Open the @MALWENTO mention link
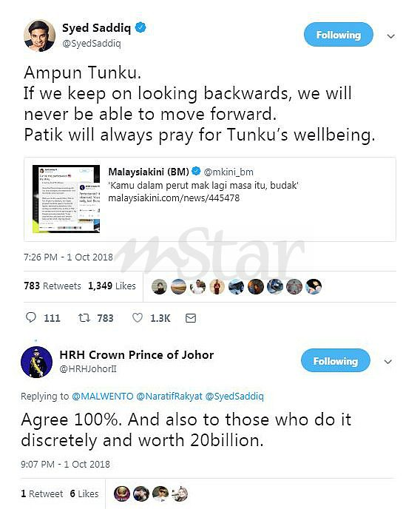The width and height of the screenshot is (420, 509). click(x=103, y=396)
